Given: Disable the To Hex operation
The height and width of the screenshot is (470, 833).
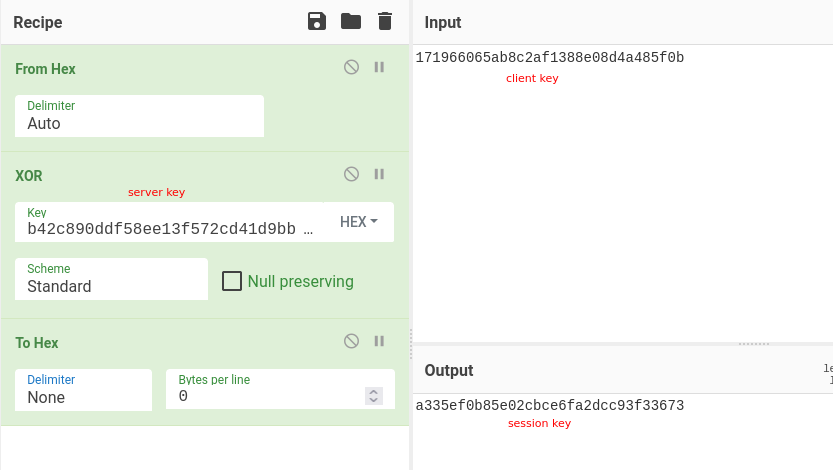Looking at the screenshot, I should point(351,341).
